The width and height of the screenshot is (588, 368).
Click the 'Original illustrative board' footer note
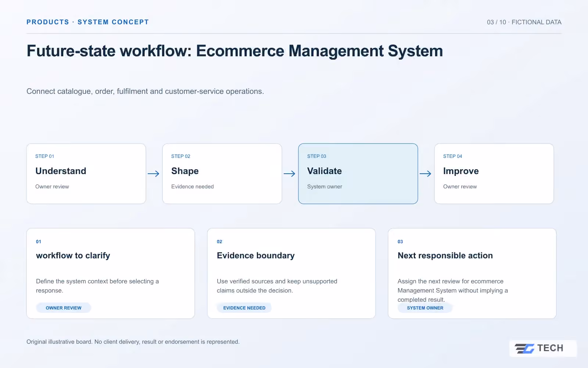(x=133, y=342)
